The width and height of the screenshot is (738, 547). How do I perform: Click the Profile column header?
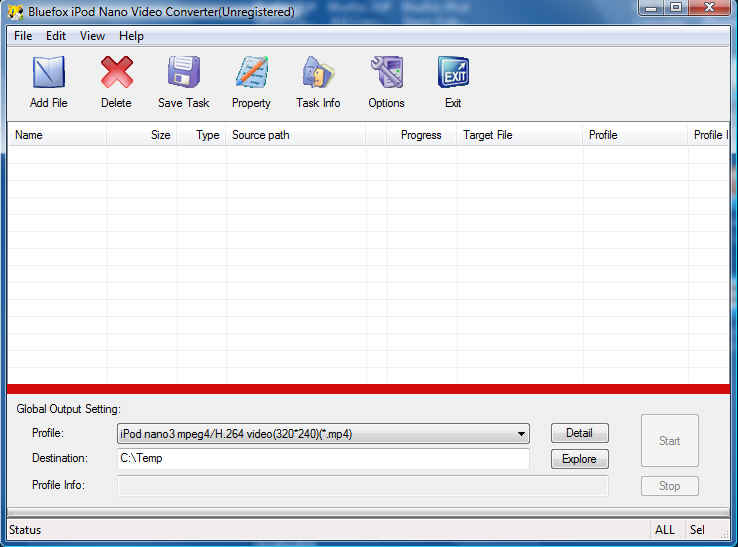635,135
